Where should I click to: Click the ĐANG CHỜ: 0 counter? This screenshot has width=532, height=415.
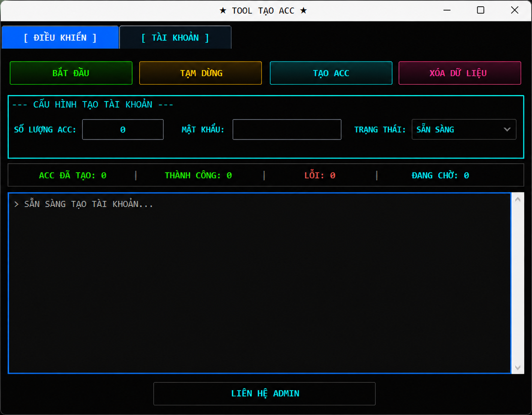[x=440, y=175]
